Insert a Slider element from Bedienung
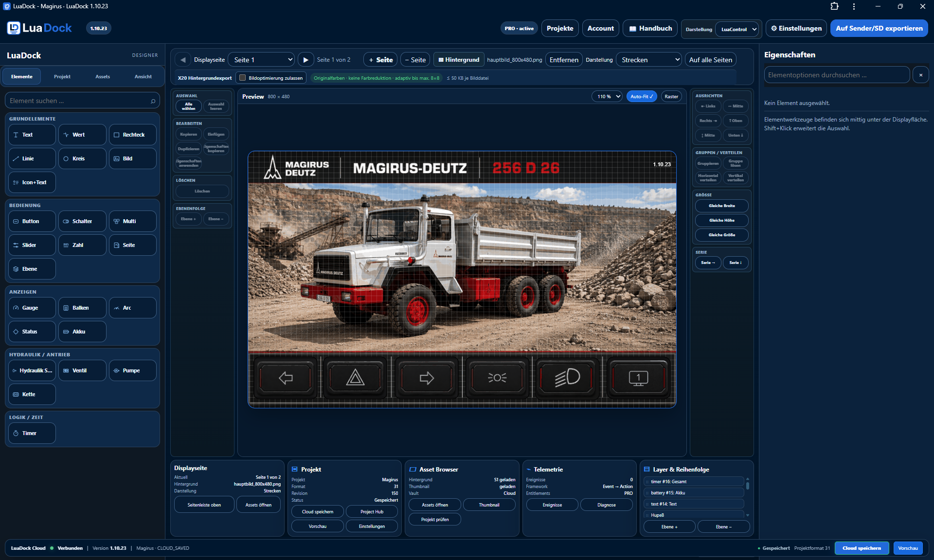 [x=32, y=245]
